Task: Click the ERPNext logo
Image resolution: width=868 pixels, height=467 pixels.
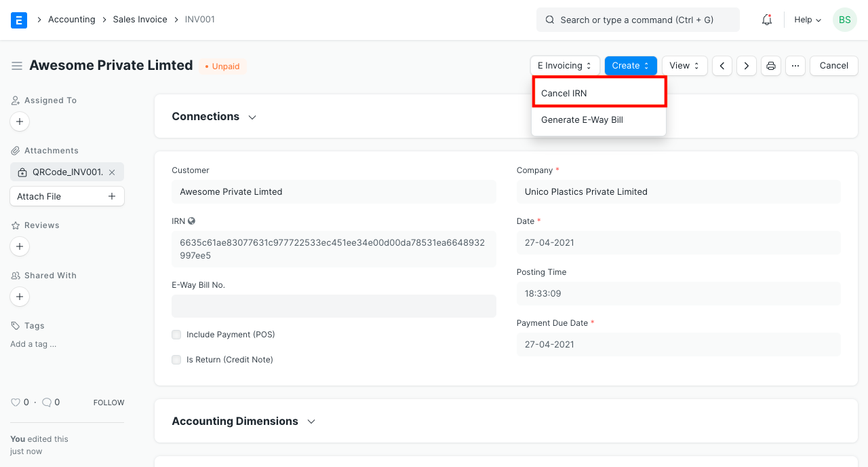Action: tap(19, 20)
